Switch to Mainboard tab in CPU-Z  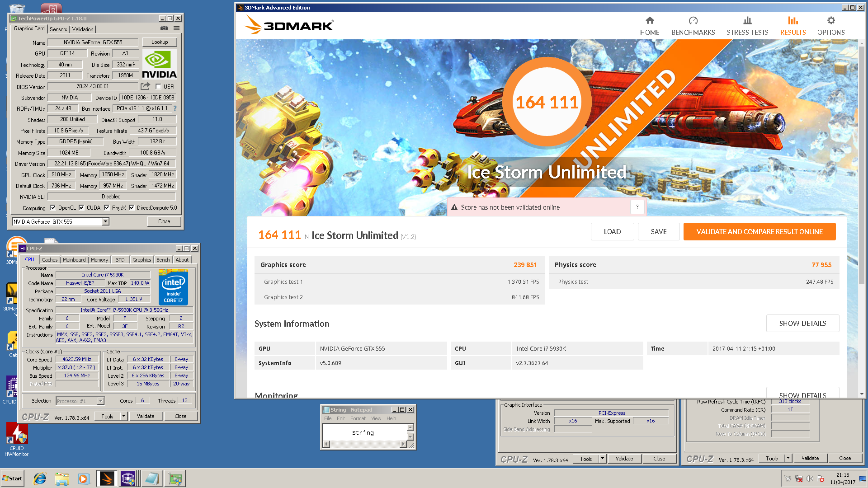[x=74, y=260]
